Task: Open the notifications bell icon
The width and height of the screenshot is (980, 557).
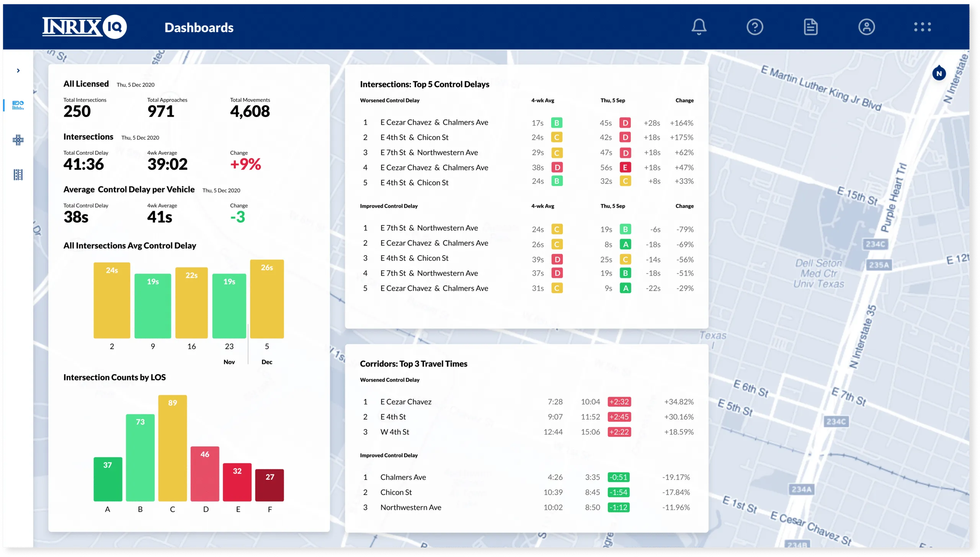Action: click(699, 27)
